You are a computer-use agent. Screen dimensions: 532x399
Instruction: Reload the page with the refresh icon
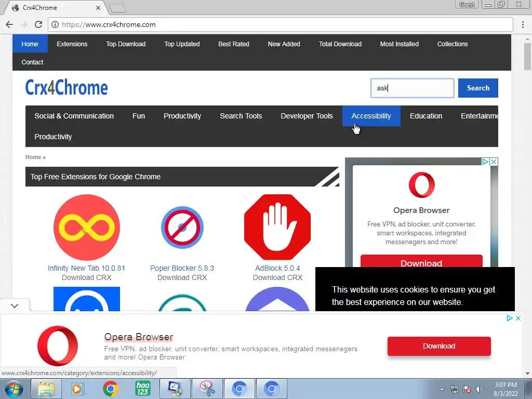click(38, 24)
